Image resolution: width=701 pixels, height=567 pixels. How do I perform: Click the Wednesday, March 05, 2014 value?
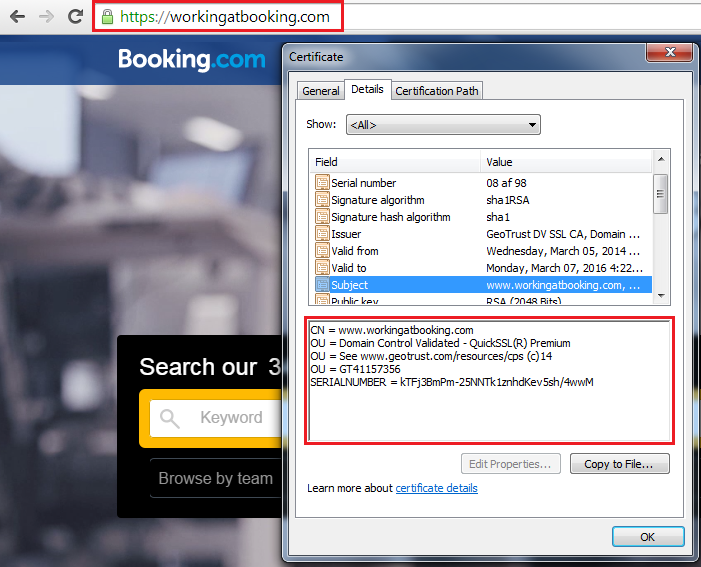click(x=563, y=251)
